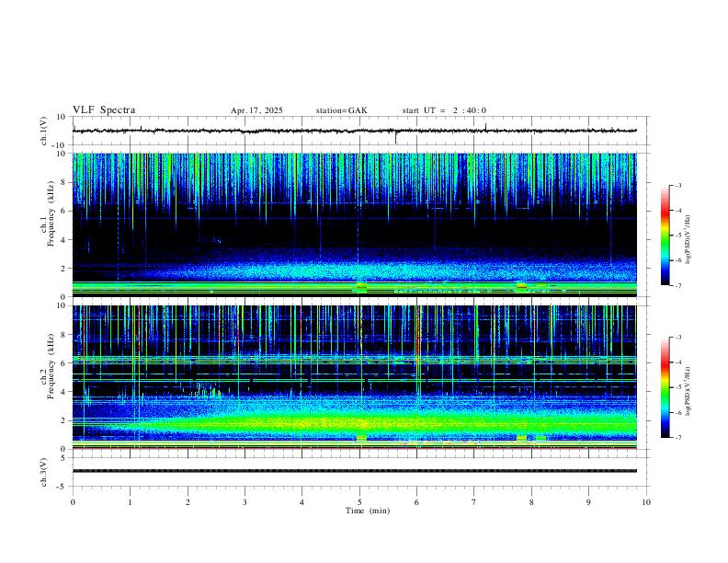Viewport: 728px width, 563px height.
Task: Click the 'ch.3(V)' axis label
Action: click(x=44, y=472)
